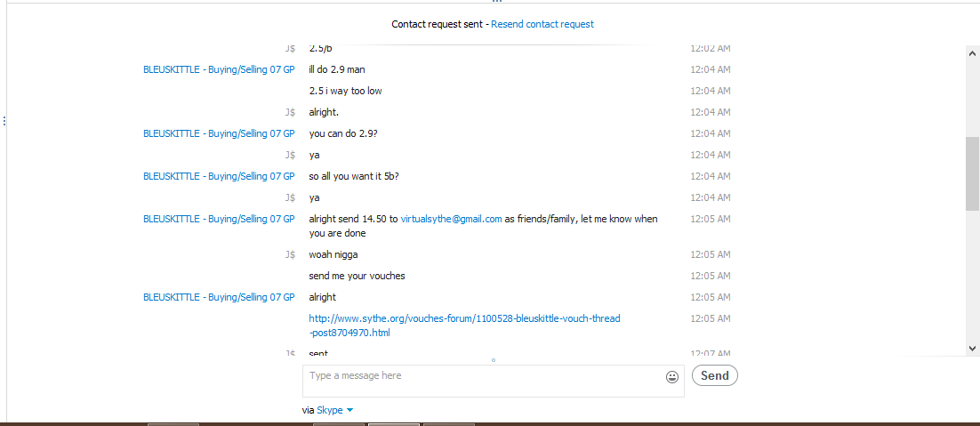Click the 'send me your vouches' message text

(357, 276)
